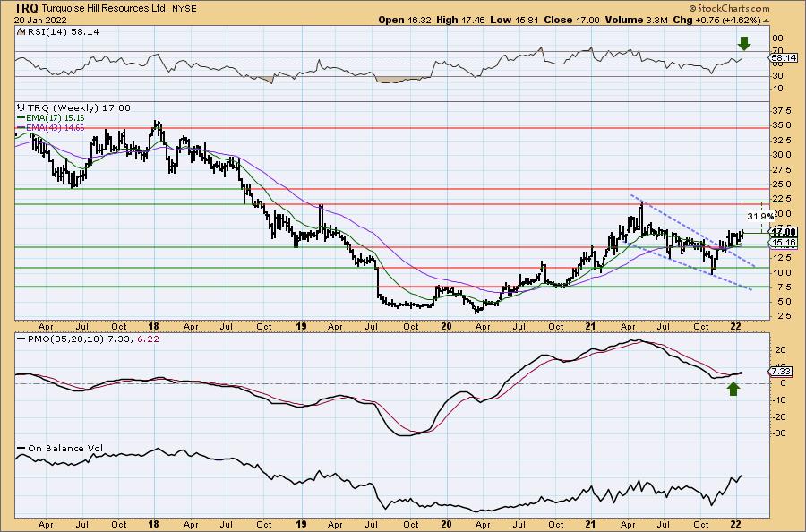The width and height of the screenshot is (806, 532).
Task: Click the 90 level on RSI axis
Action: [777, 39]
